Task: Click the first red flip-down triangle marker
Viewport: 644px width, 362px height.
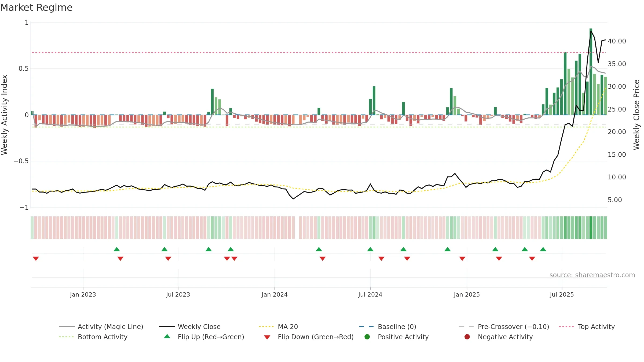Action: (36, 258)
